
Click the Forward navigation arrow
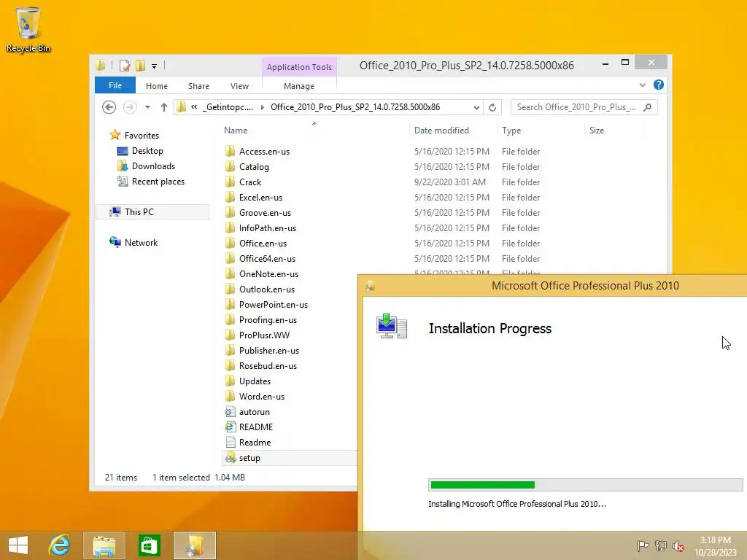coord(130,107)
